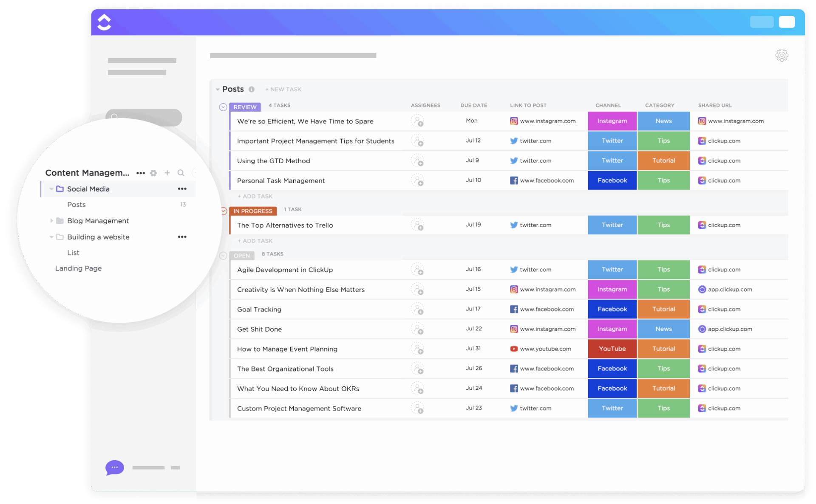Screen dimensions: 816x504
Task: Expand the Blog Management folder
Action: point(51,220)
